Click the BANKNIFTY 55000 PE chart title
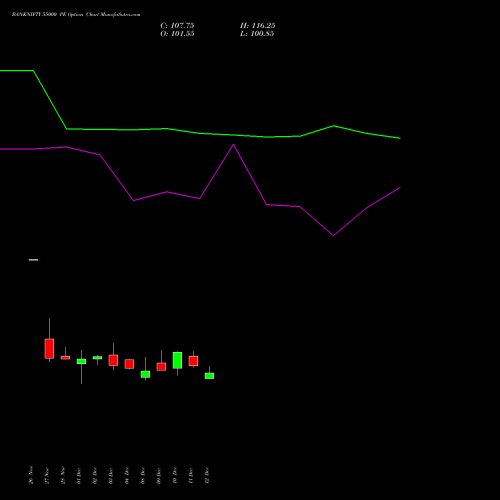The width and height of the screenshot is (500, 500). [76, 14]
